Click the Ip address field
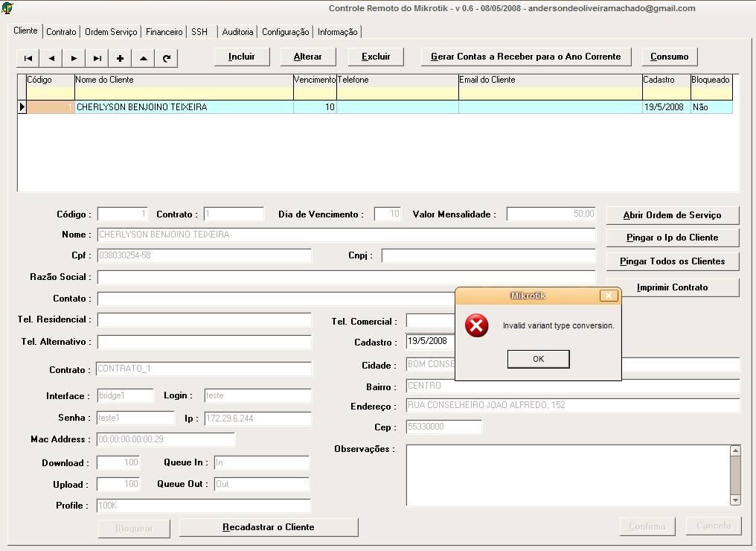 pyautogui.click(x=258, y=418)
